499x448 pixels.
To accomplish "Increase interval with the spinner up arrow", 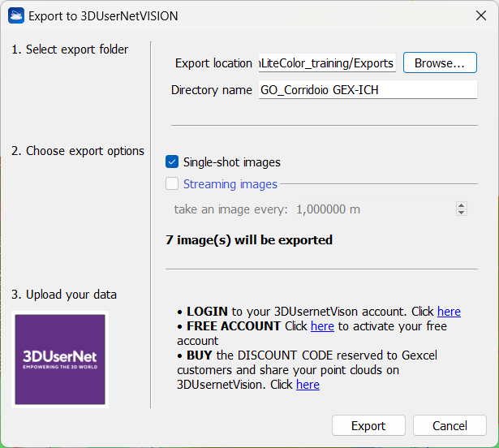I will pos(462,205).
